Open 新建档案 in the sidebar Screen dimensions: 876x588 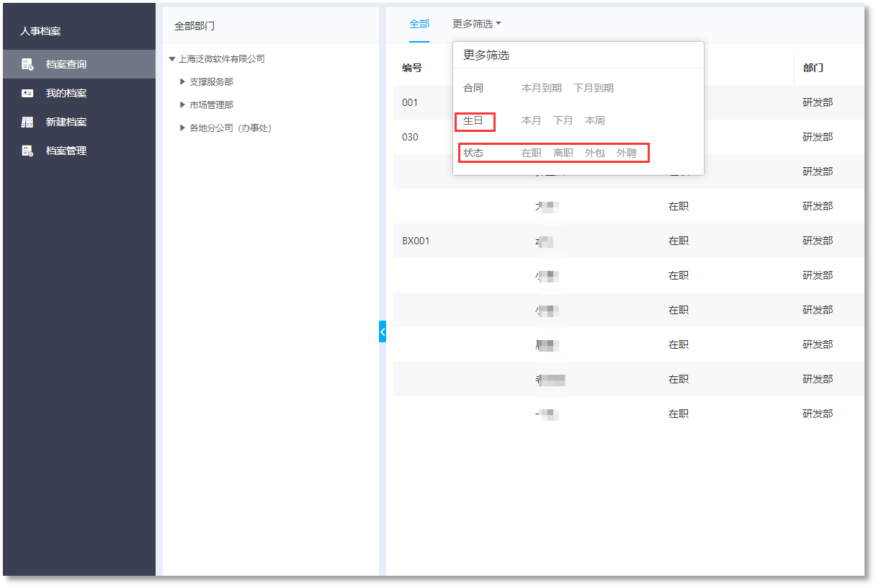[x=79, y=122]
